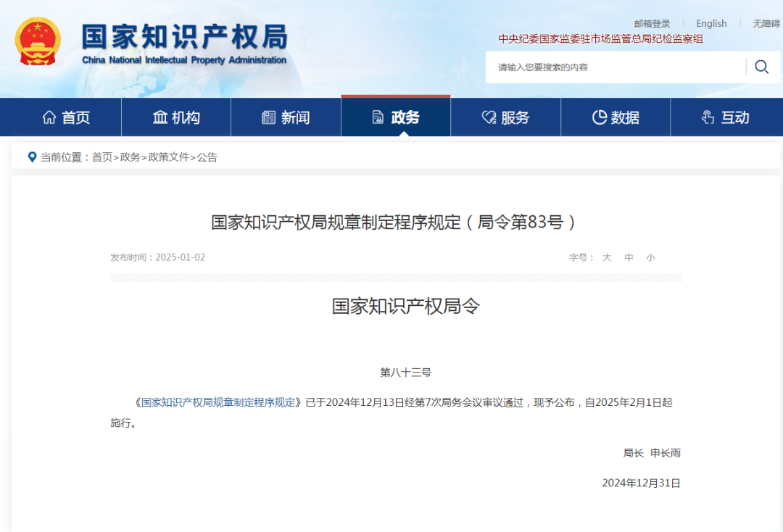Select the home icon beside 首页
Image resolution: width=783 pixels, height=532 pixels.
pyautogui.click(x=49, y=117)
